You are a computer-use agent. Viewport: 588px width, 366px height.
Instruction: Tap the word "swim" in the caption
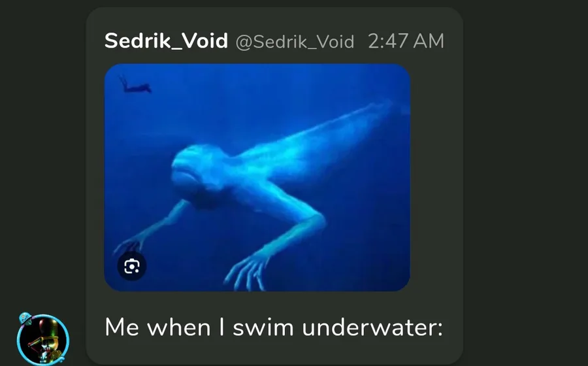tap(263, 327)
